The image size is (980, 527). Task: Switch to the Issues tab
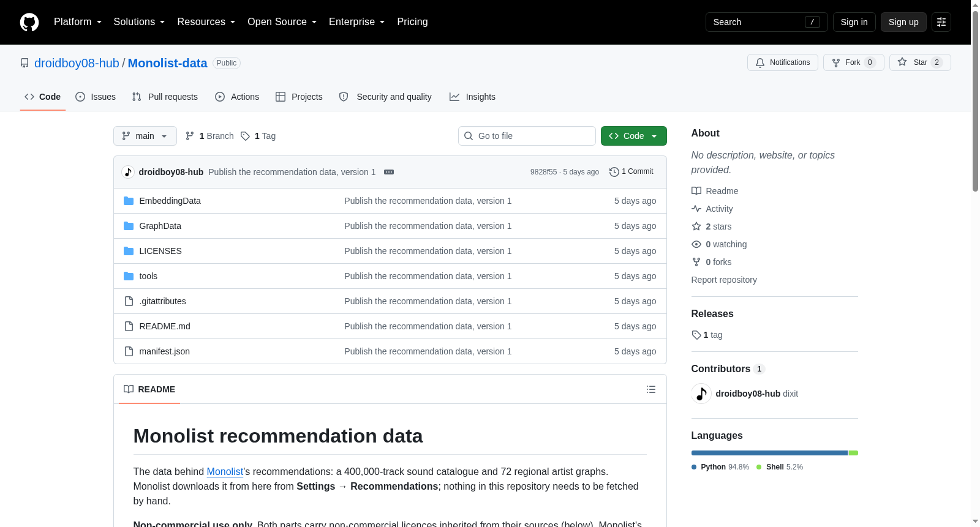pyautogui.click(x=96, y=97)
